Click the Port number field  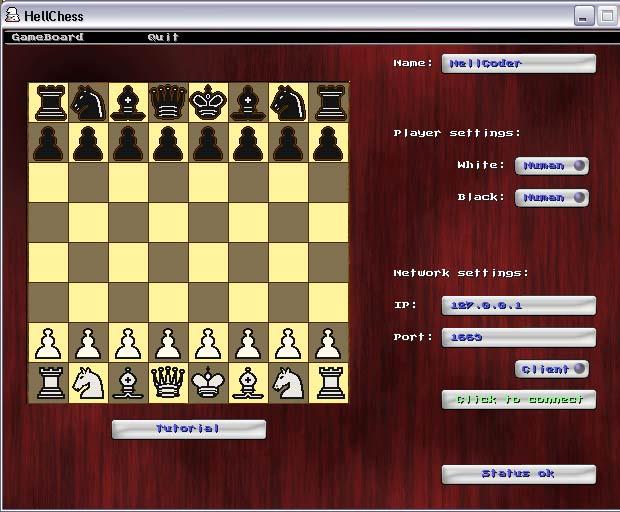click(518, 337)
